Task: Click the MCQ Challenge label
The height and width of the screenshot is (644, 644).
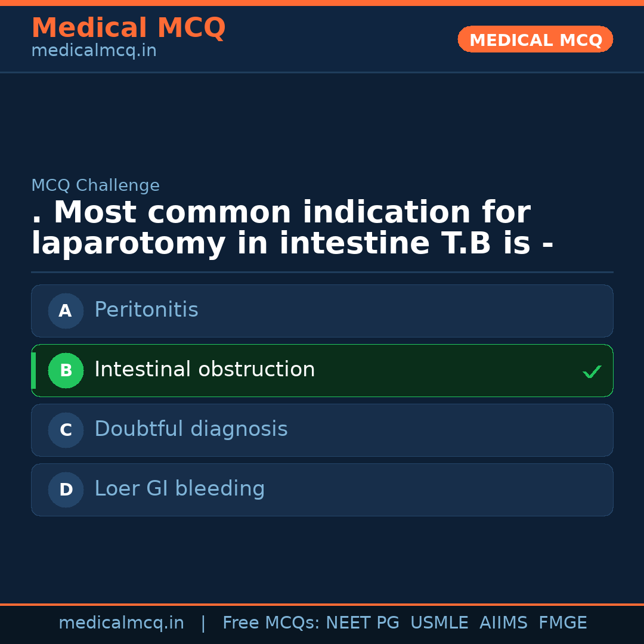Action: [95, 185]
